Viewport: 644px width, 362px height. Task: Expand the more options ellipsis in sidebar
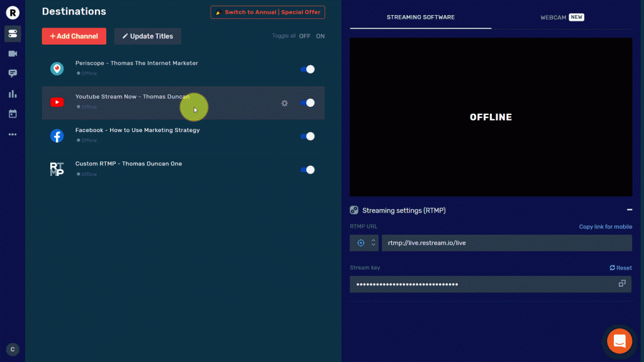click(13, 134)
